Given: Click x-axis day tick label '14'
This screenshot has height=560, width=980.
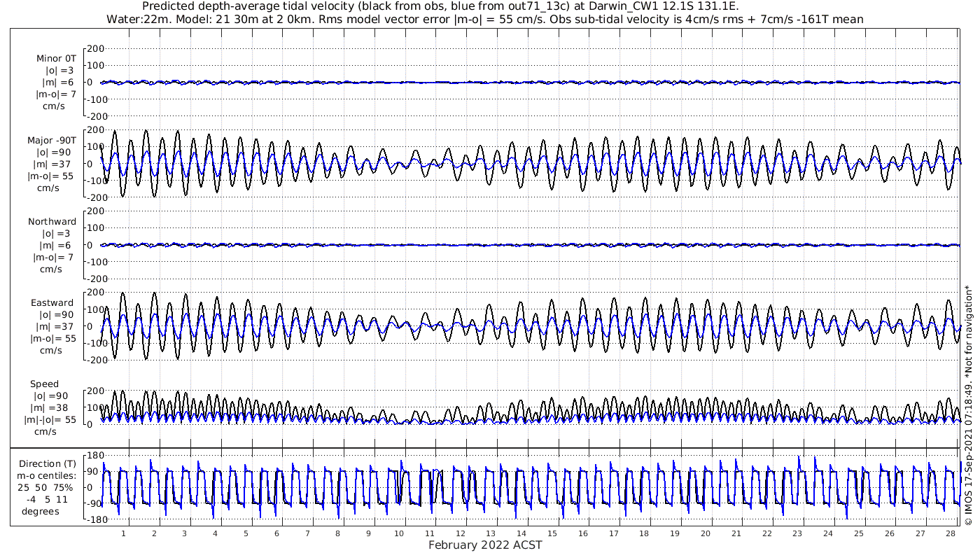Looking at the screenshot, I should pyautogui.click(x=521, y=533).
